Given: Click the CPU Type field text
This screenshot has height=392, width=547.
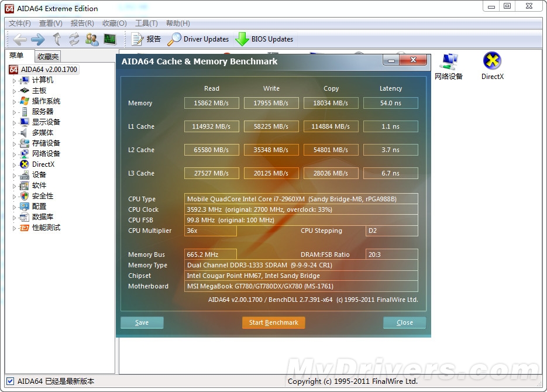Looking at the screenshot, I should pyautogui.click(x=301, y=199).
